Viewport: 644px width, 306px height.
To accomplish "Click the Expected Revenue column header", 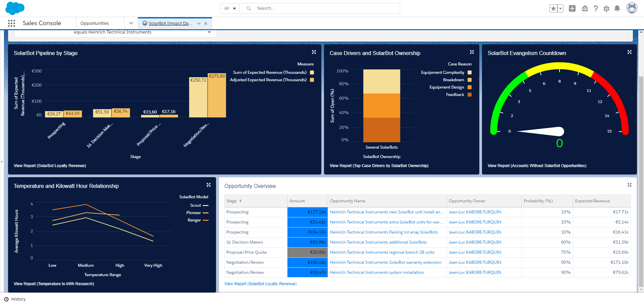I will point(602,201).
